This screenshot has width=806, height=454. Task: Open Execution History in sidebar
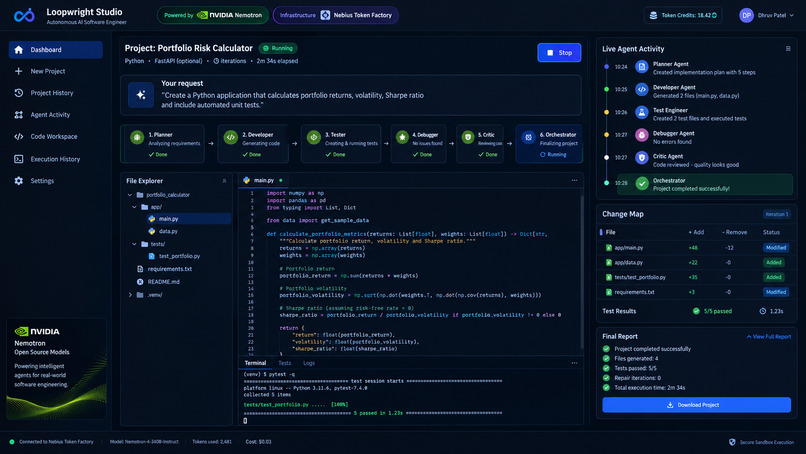[x=56, y=159]
